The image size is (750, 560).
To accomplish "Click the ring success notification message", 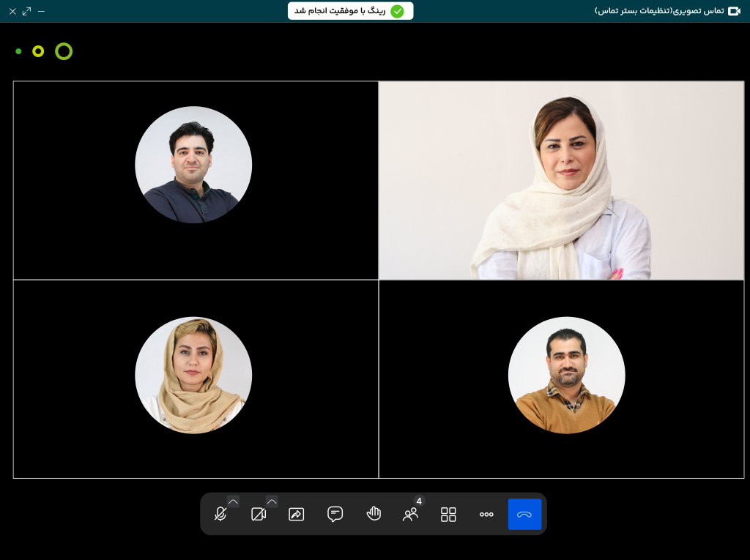I will pyautogui.click(x=341, y=11).
